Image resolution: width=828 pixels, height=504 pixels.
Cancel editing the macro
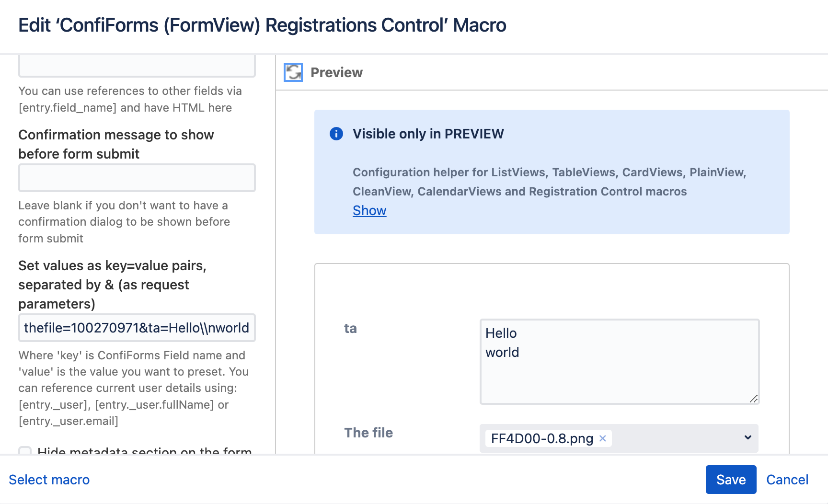(x=787, y=480)
